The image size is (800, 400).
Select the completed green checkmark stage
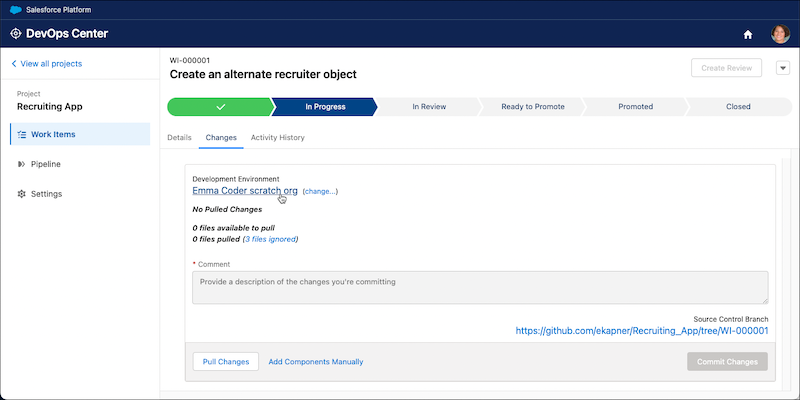[x=221, y=107]
